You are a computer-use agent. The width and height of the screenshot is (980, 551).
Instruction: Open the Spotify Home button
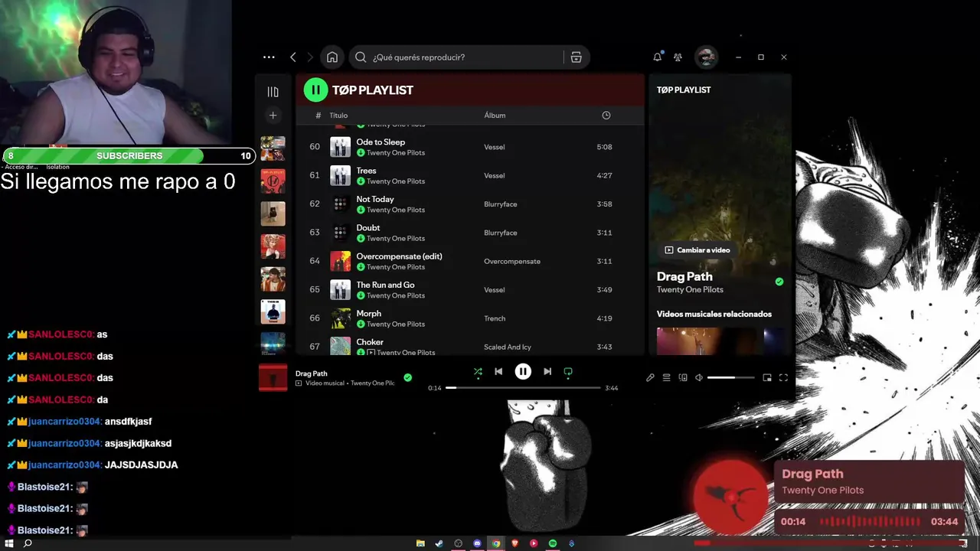tap(332, 57)
